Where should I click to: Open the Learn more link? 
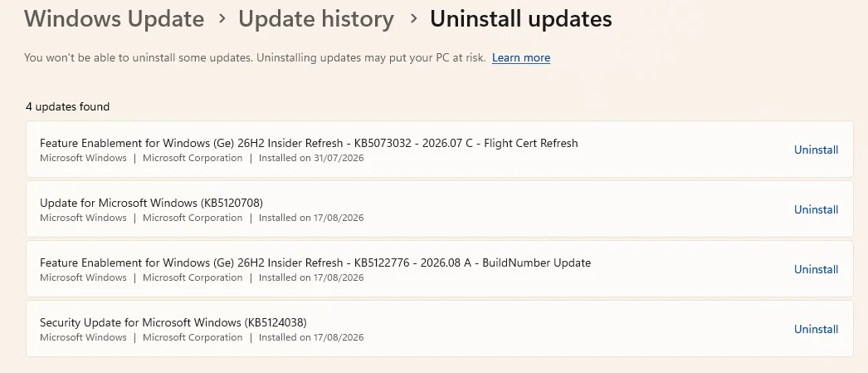pos(521,57)
